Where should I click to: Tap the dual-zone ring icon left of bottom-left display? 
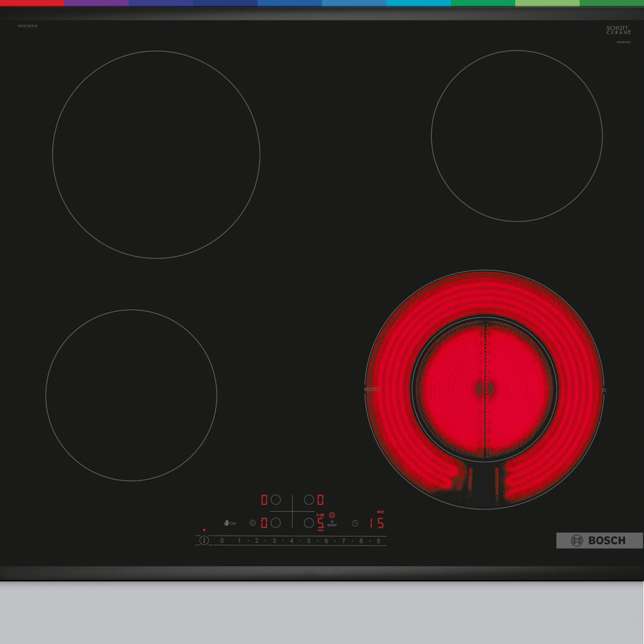(x=253, y=523)
